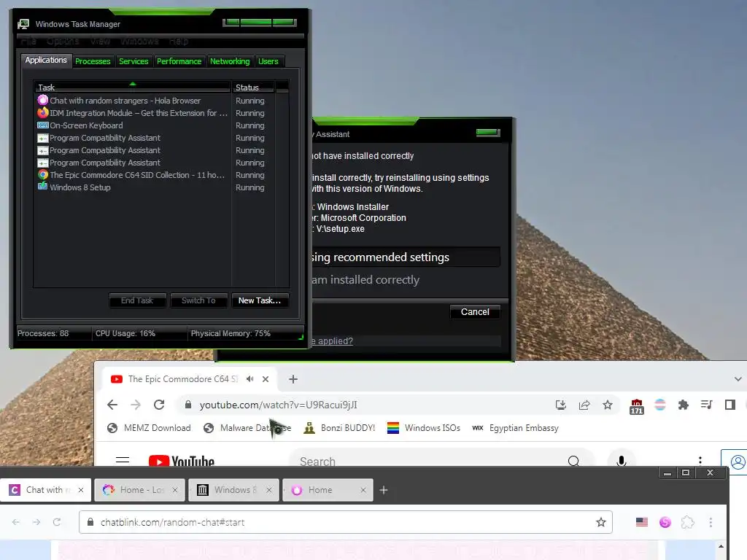Click the install app icon in YouTube address bar
Viewport: 747px width, 560px height.
click(561, 405)
